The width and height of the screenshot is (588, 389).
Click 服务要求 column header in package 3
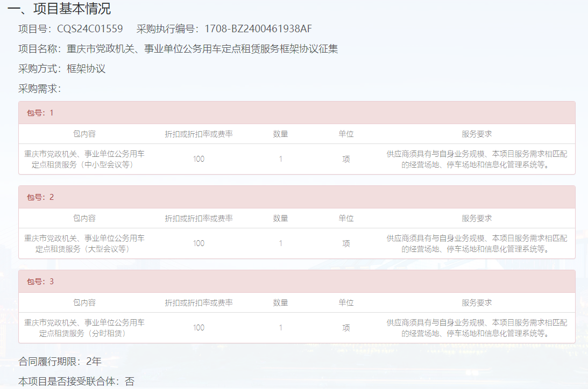477,302
